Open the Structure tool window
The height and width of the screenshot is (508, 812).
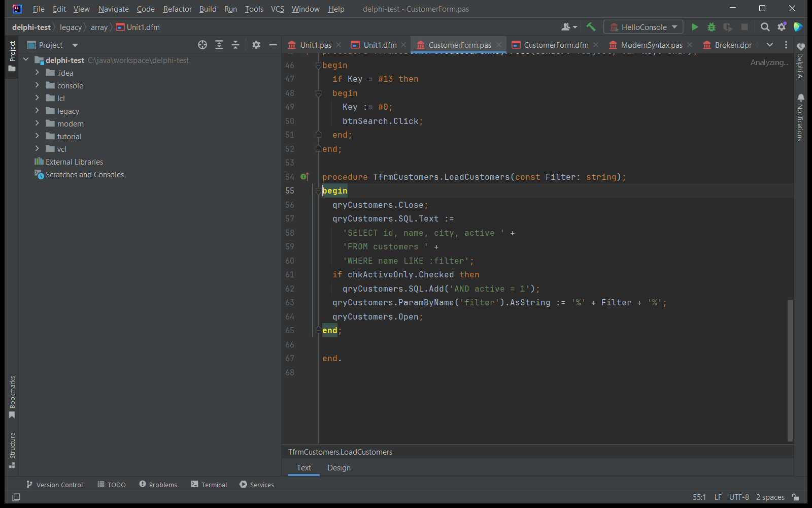click(x=12, y=450)
